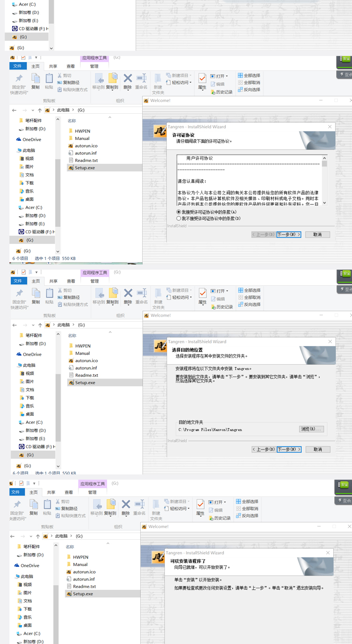Image resolution: width=352 pixels, height=644 pixels.
Task: Click Next in the license agreement dialog
Action: point(289,234)
